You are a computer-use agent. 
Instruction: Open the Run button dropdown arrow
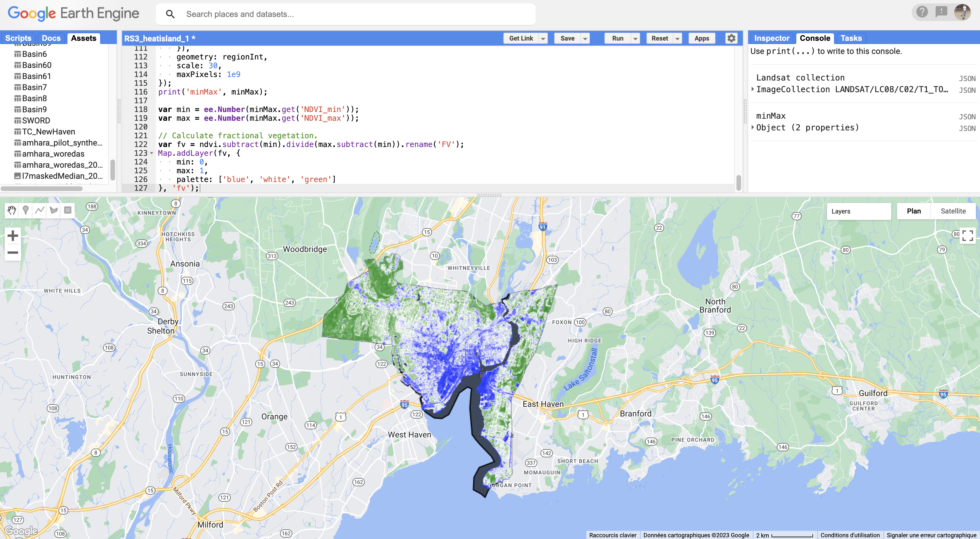[635, 38]
